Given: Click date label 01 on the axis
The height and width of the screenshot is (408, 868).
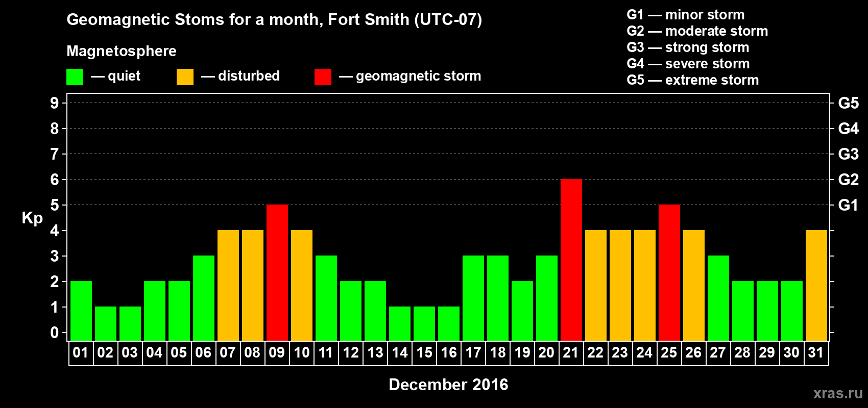Looking at the screenshot, I should click(81, 353).
